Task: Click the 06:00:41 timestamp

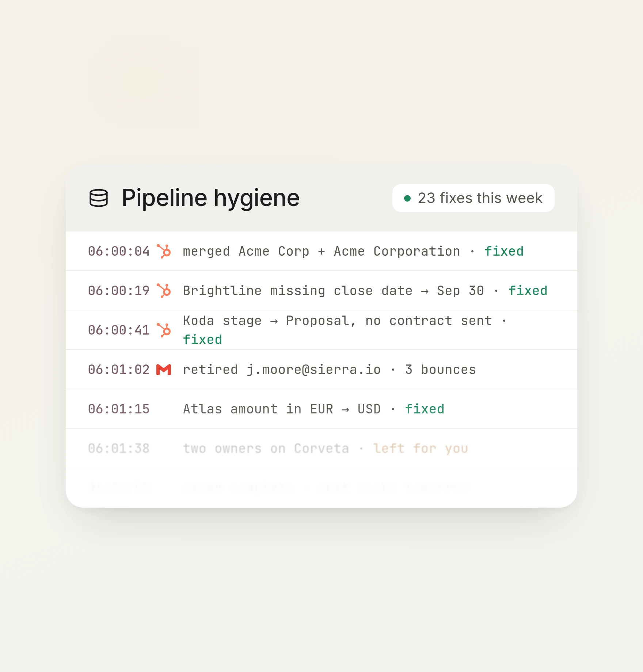Action: 119,330
